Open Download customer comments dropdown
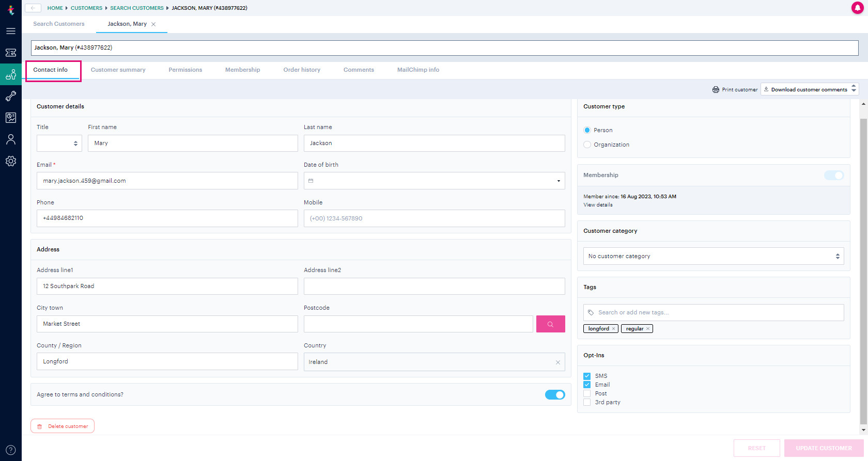The image size is (868, 461). point(809,90)
